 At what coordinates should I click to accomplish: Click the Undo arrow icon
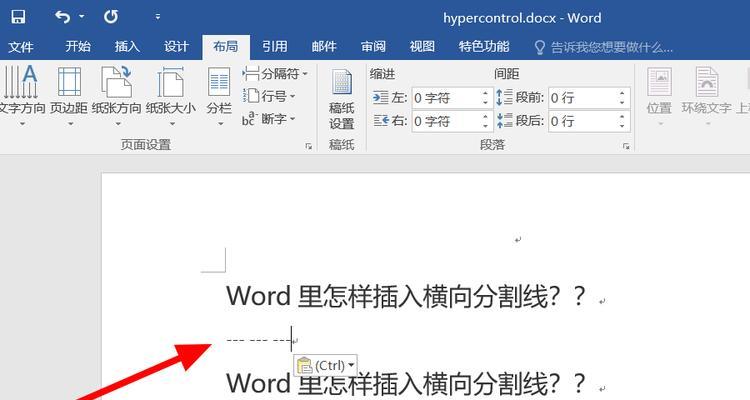[62, 18]
